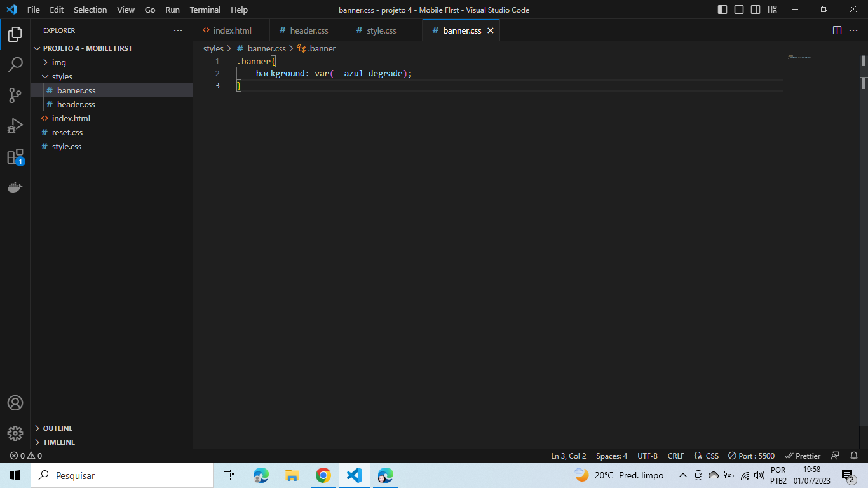Expand the OUTLINE section
The height and width of the screenshot is (488, 868).
tap(111, 428)
